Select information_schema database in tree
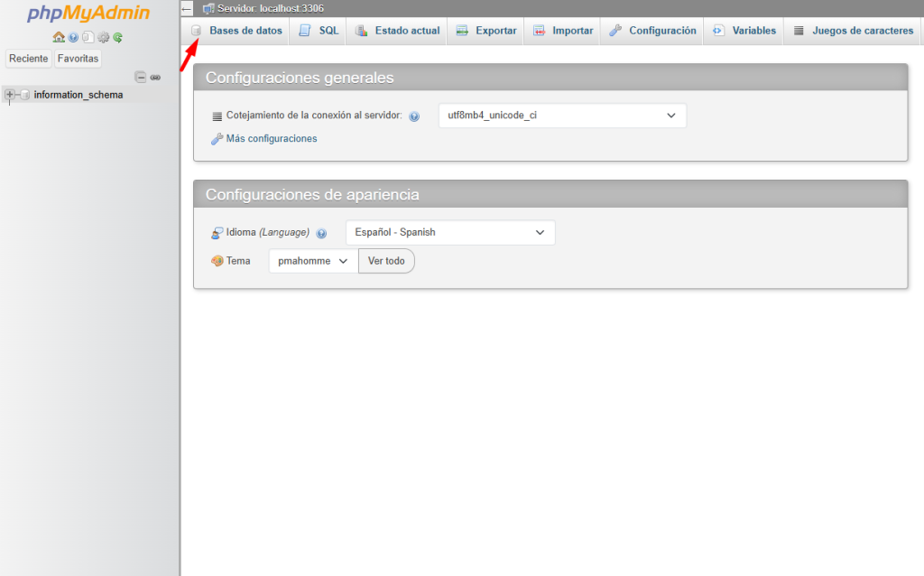 [x=79, y=95]
